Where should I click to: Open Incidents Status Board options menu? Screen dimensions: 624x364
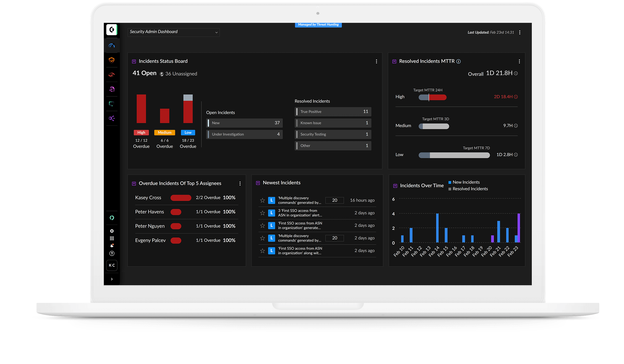[376, 61]
